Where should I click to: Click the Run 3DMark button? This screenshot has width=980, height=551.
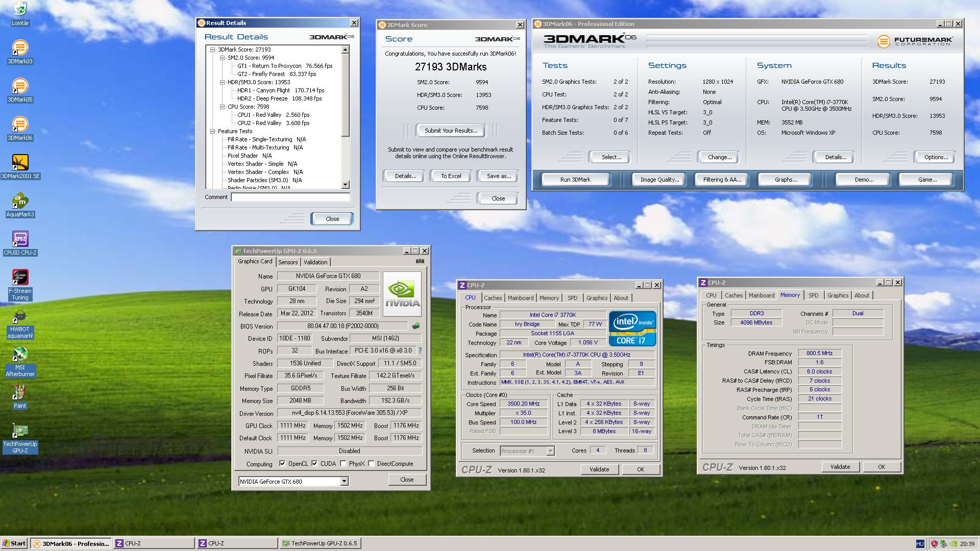pyautogui.click(x=575, y=180)
